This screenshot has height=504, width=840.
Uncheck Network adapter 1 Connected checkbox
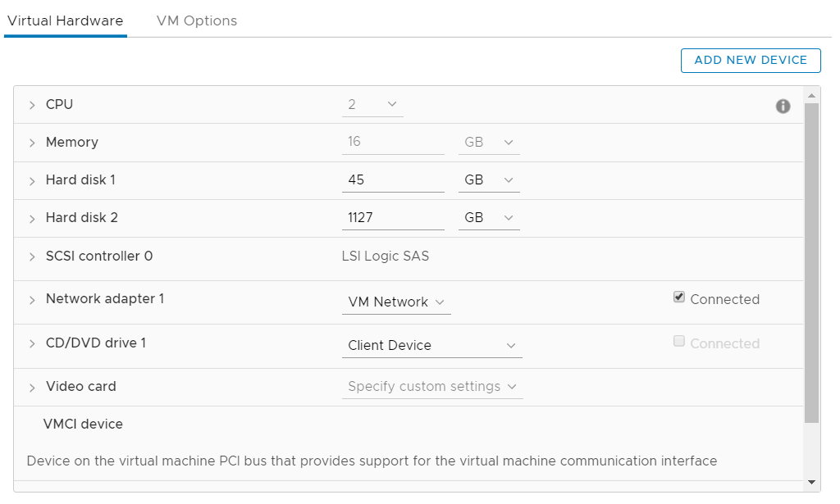coord(678,297)
